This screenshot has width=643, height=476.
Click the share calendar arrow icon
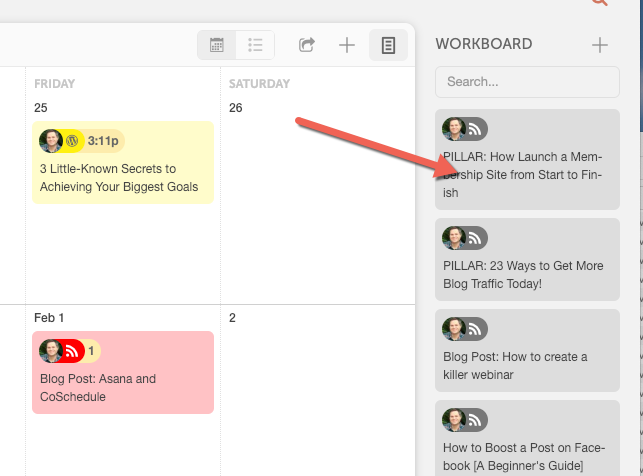click(308, 45)
